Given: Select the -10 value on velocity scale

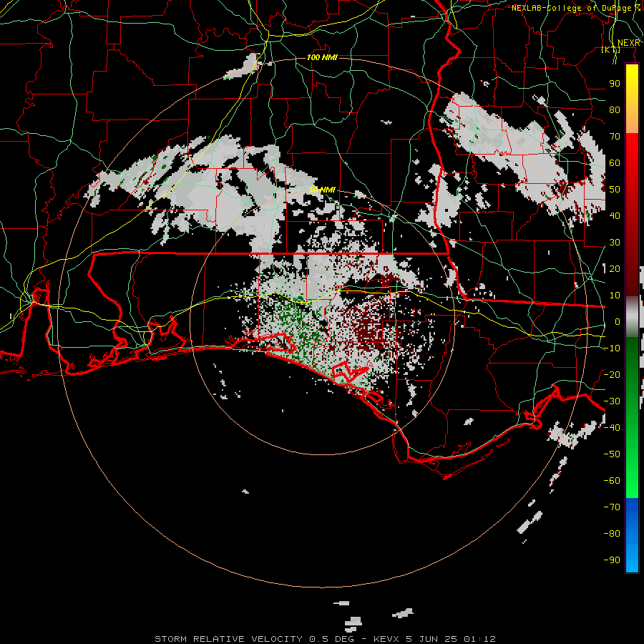Looking at the screenshot, I should 612,348.
